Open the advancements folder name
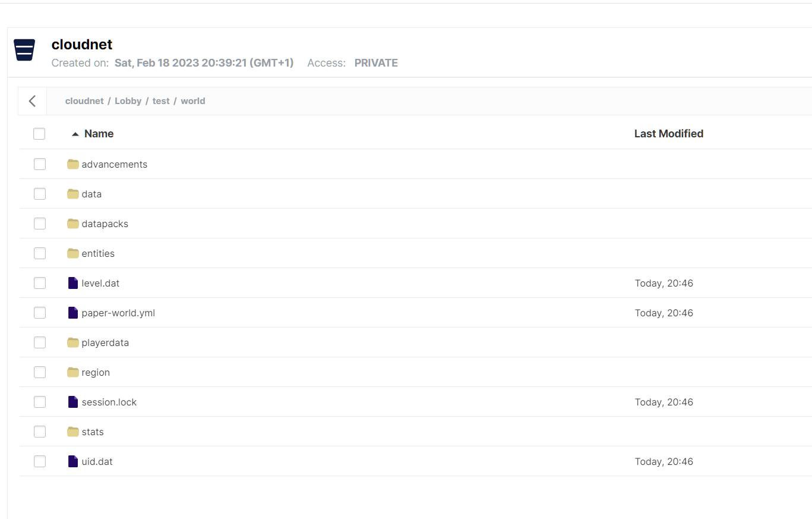This screenshot has width=812, height=519. (x=115, y=164)
